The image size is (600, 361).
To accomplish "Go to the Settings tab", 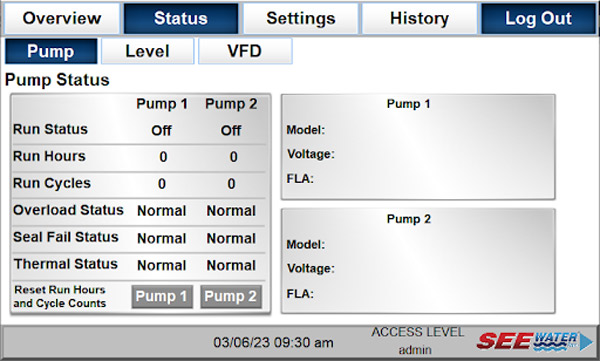I will pos(301,18).
